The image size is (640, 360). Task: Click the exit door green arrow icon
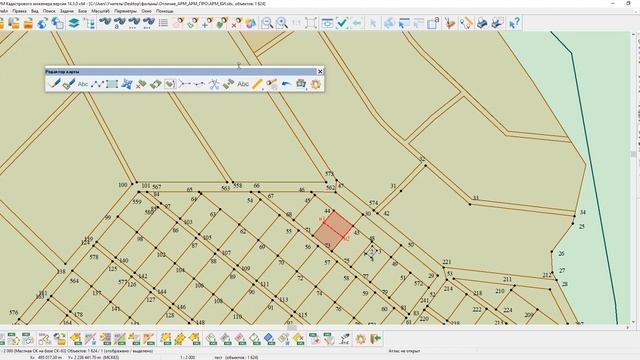pyautogui.click(x=376, y=339)
